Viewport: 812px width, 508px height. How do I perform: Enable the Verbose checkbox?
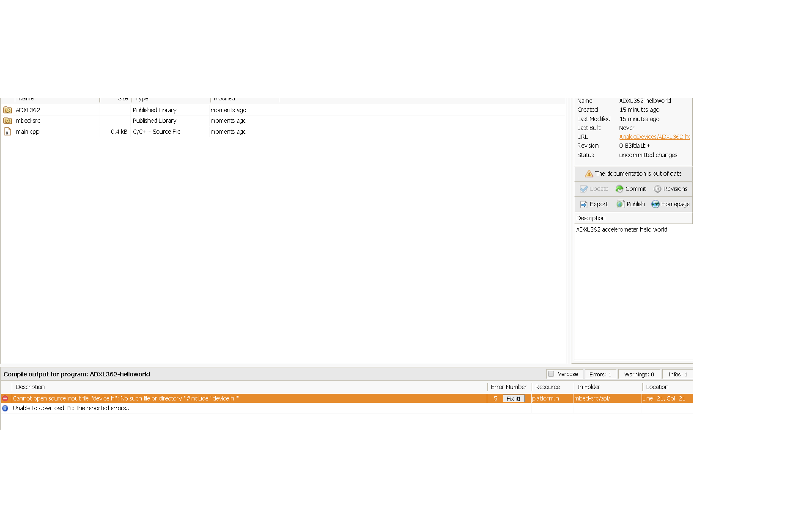(x=551, y=374)
